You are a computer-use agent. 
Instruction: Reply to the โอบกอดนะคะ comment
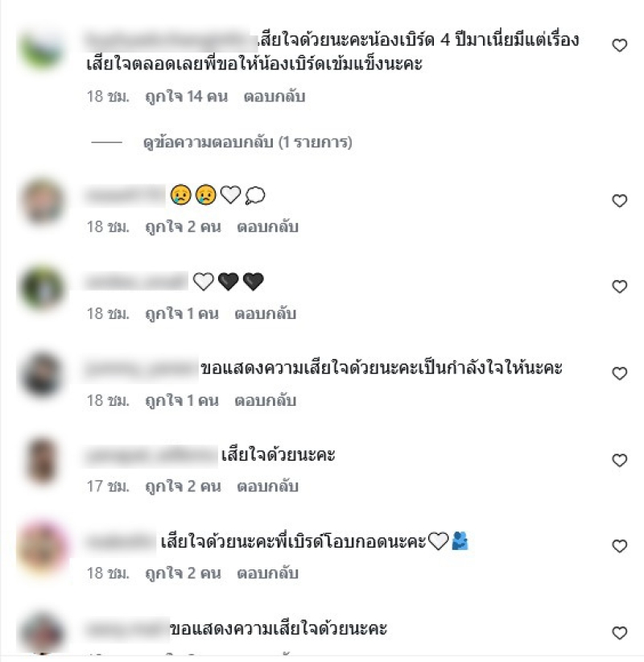tap(267, 573)
